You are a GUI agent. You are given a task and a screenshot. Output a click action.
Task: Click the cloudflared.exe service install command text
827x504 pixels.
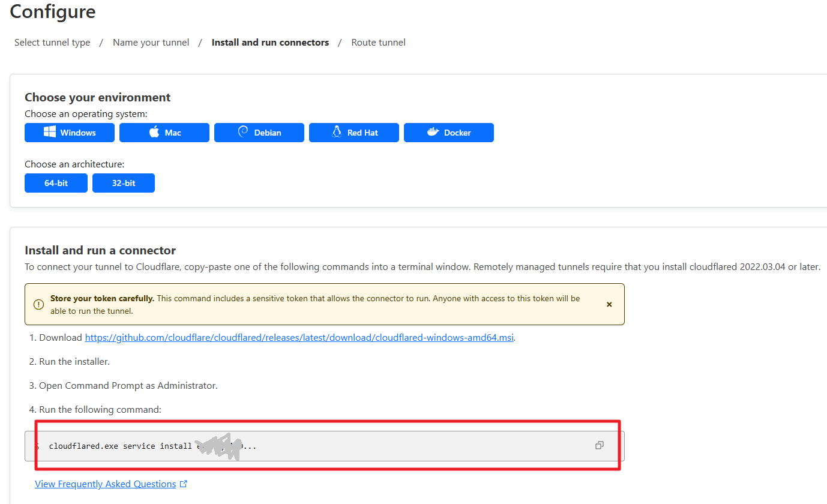coord(152,446)
